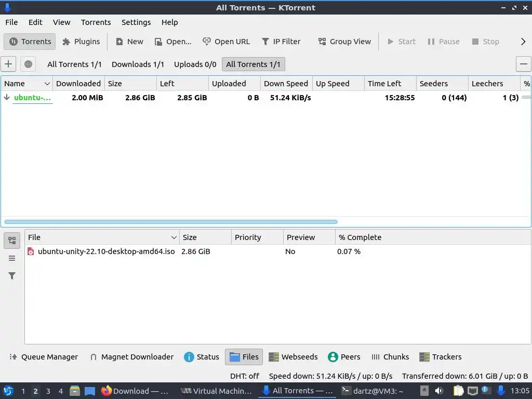Toggle the Torrents activity button
532x399 pixels.
pyautogui.click(x=30, y=42)
